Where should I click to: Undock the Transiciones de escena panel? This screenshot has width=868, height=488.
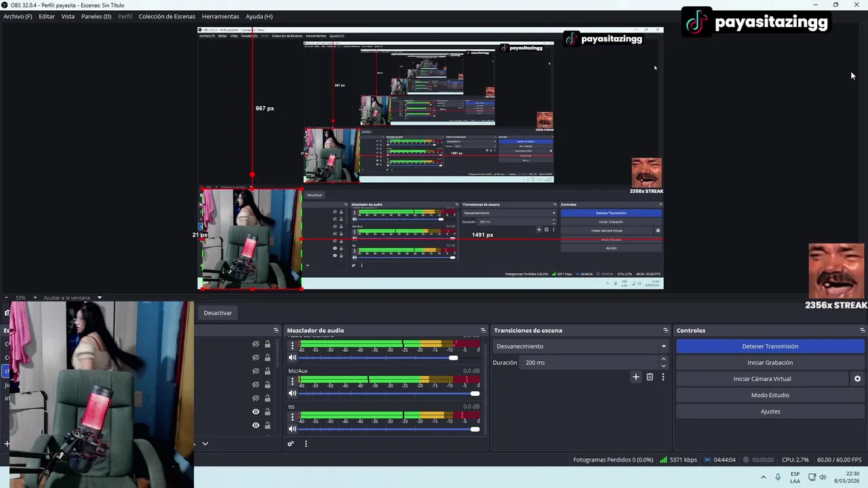(665, 330)
